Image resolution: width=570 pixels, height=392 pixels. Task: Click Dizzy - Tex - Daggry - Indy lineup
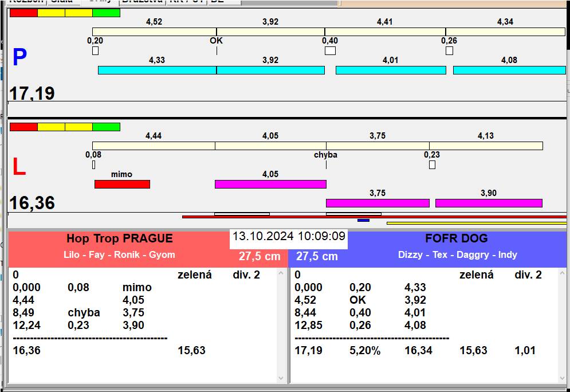(x=458, y=254)
